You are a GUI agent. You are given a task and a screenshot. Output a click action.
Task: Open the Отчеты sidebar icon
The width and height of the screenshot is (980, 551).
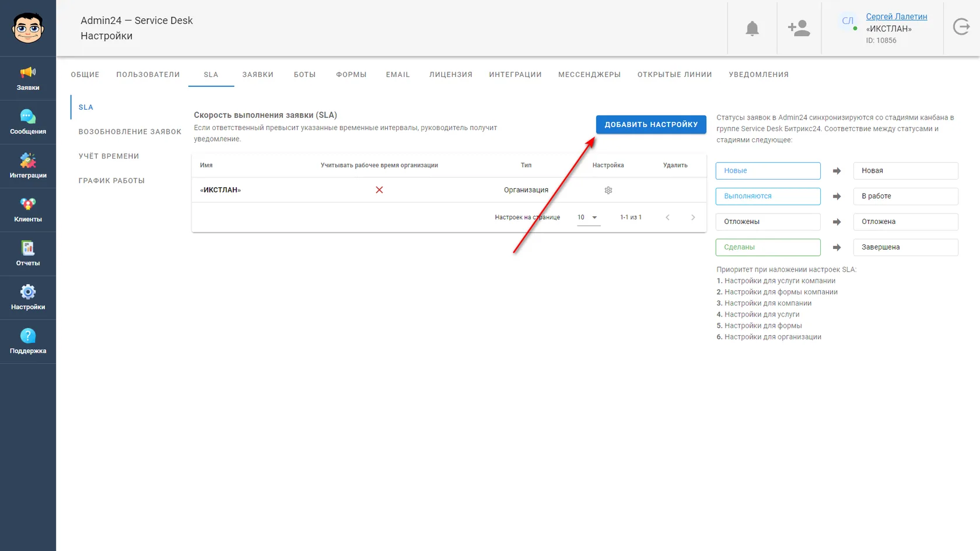click(x=28, y=254)
